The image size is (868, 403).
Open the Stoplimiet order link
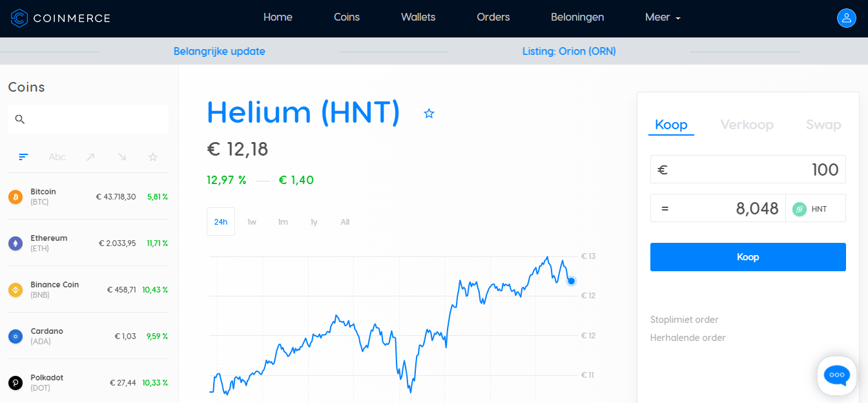pos(684,320)
